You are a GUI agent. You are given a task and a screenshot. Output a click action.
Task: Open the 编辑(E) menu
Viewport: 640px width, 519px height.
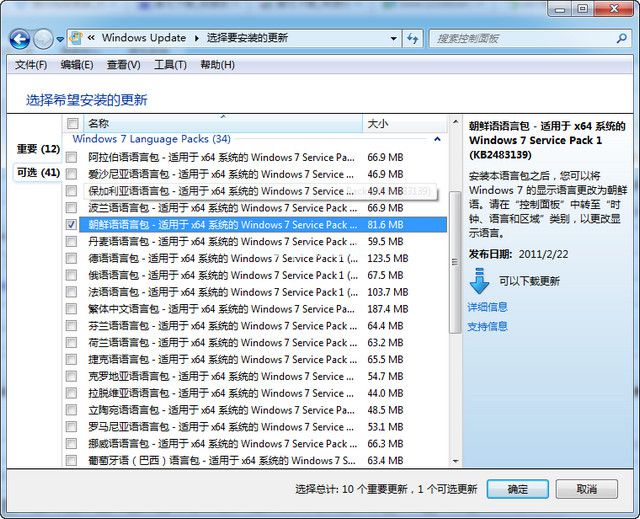coord(77,65)
